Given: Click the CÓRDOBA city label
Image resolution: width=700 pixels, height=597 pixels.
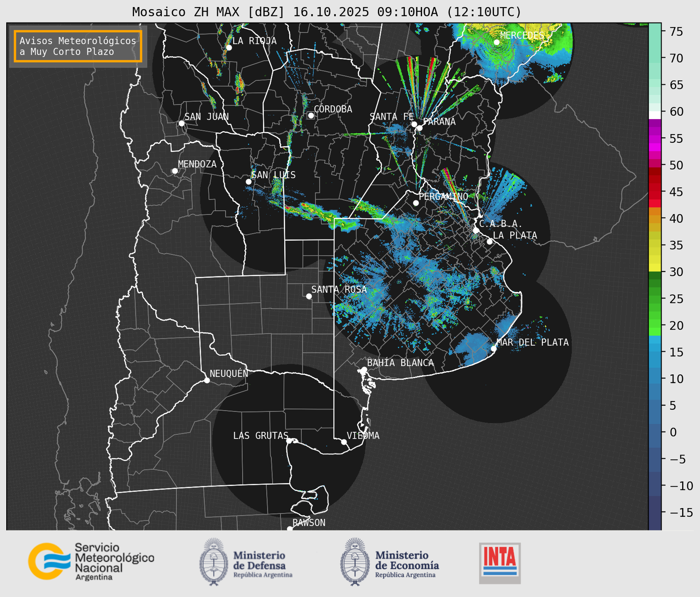Looking at the screenshot, I should click(x=333, y=109).
